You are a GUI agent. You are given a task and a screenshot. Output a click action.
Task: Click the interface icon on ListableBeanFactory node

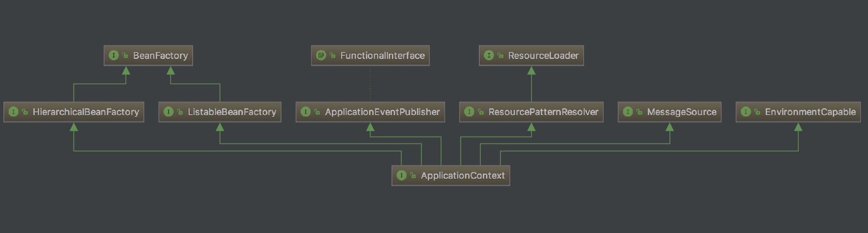pyautogui.click(x=169, y=112)
